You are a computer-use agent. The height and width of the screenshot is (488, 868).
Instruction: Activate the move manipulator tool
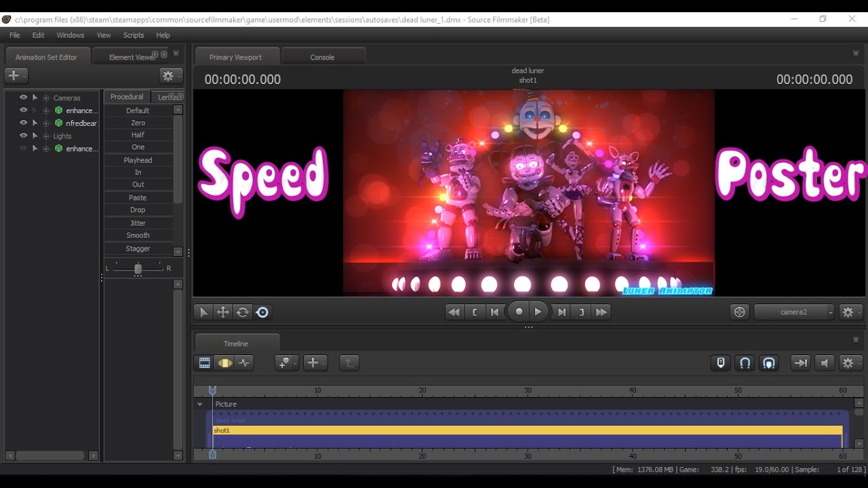(x=222, y=312)
